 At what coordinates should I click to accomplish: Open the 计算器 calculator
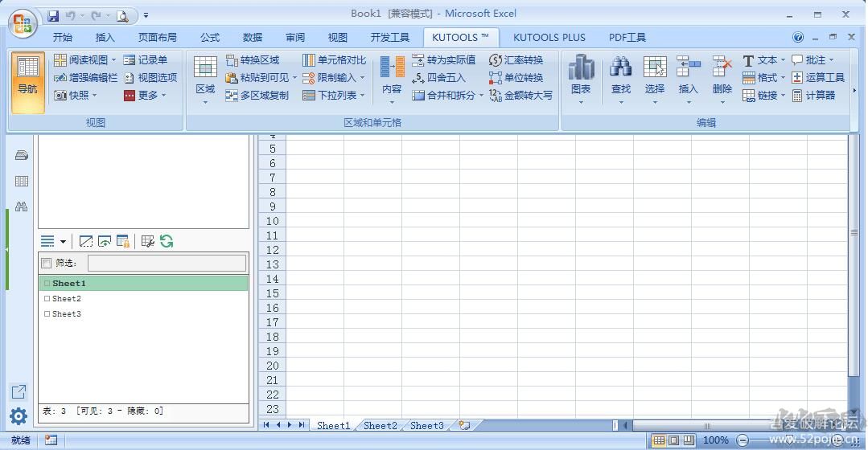(813, 95)
